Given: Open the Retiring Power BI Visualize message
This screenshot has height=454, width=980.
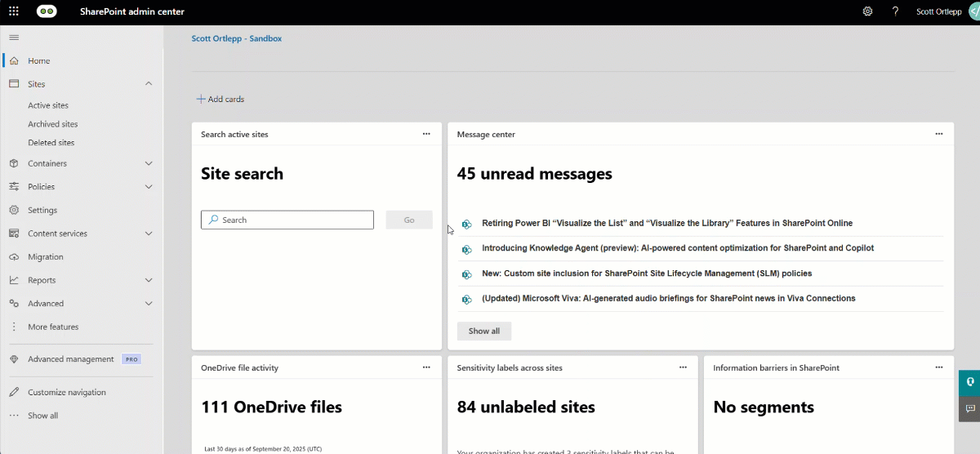Looking at the screenshot, I should (x=667, y=223).
